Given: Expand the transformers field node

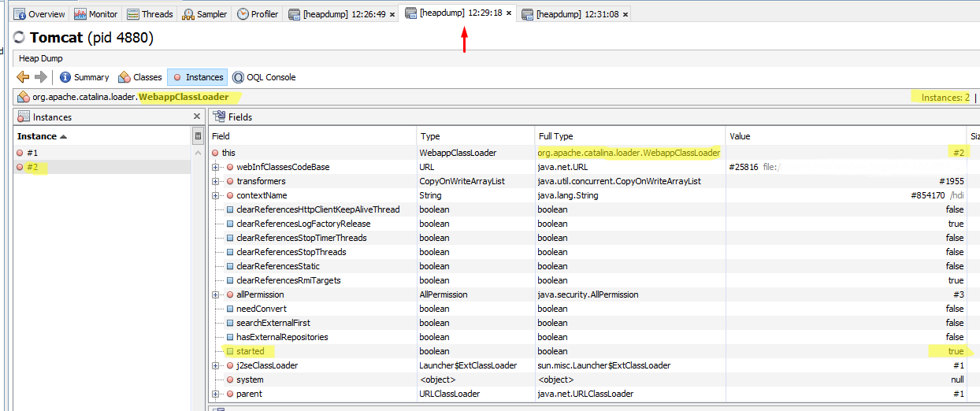Looking at the screenshot, I should (216, 181).
